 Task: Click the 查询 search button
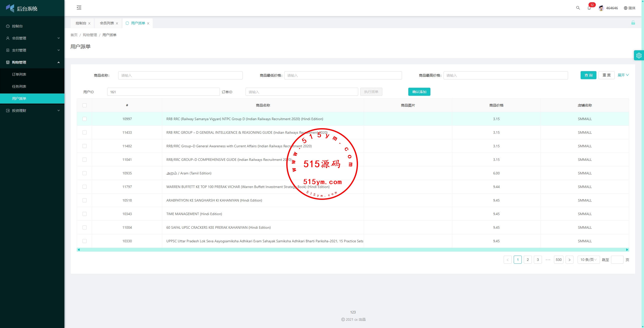tap(588, 75)
